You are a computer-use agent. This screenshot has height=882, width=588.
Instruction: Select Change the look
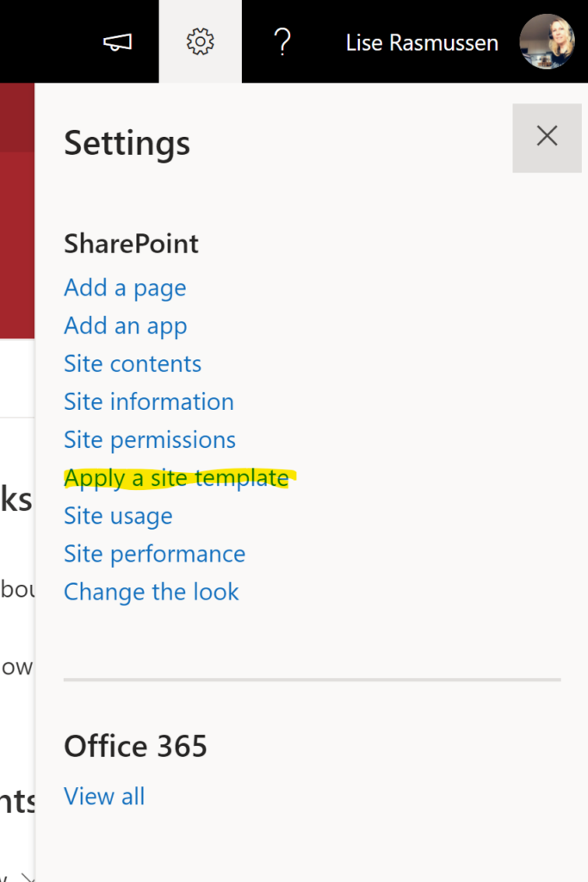[152, 592]
